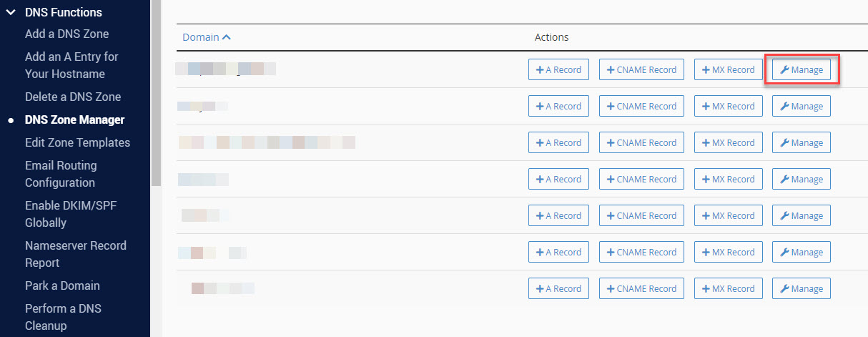Click the wrench icon in second row's Manage

(784, 107)
